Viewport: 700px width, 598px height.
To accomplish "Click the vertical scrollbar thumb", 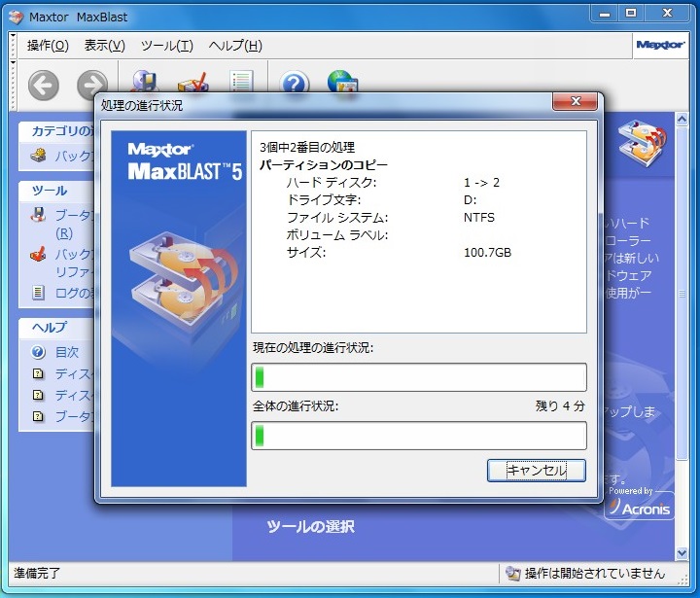I will 682,293.
